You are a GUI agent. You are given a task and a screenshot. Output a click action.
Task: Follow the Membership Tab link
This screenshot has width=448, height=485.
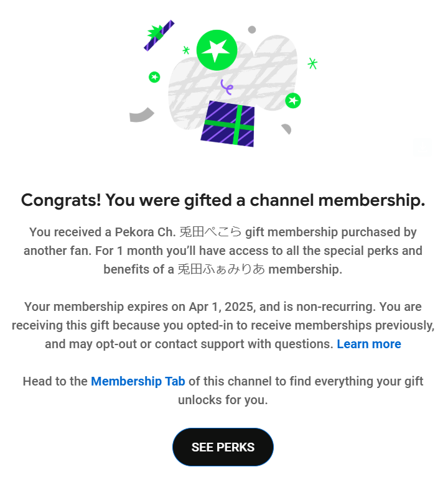[138, 381]
